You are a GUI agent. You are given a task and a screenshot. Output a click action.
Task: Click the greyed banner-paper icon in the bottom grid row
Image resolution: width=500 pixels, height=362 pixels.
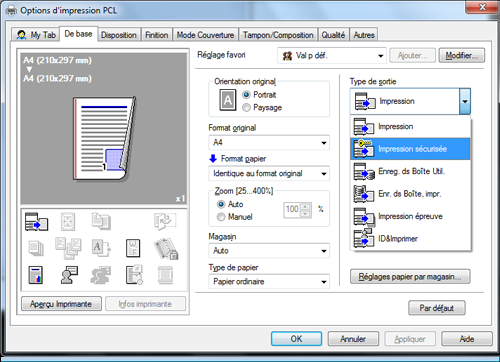(165, 275)
